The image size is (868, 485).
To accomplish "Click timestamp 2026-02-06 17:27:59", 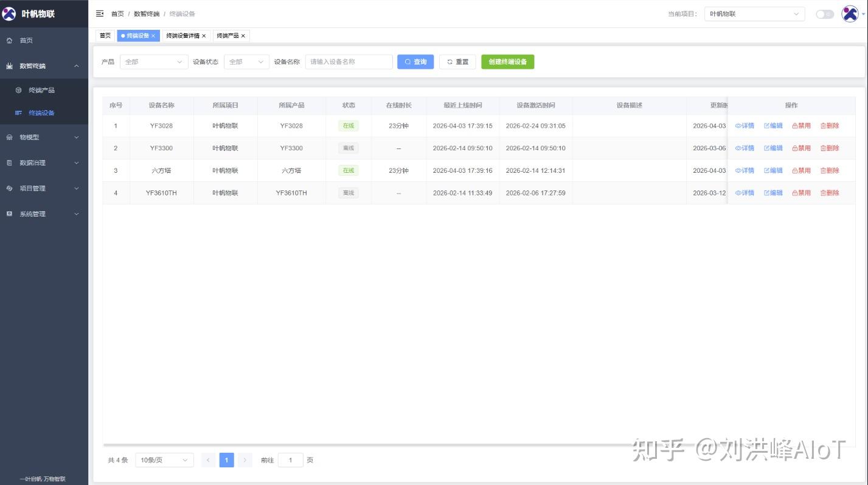I will click(x=536, y=193).
